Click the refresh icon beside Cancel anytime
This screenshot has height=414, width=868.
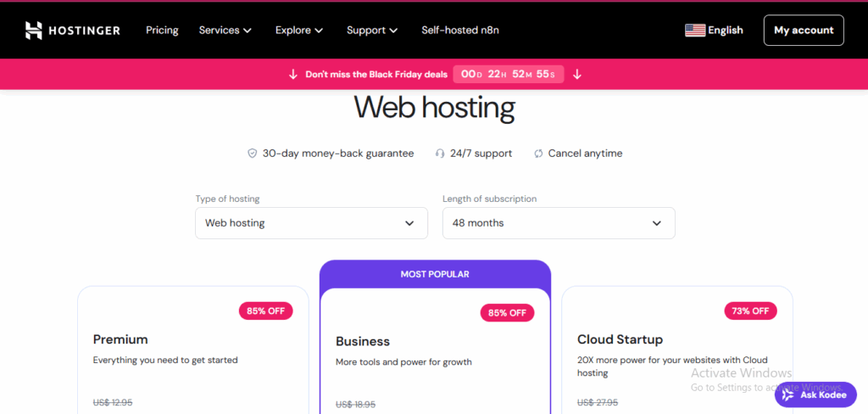point(538,154)
